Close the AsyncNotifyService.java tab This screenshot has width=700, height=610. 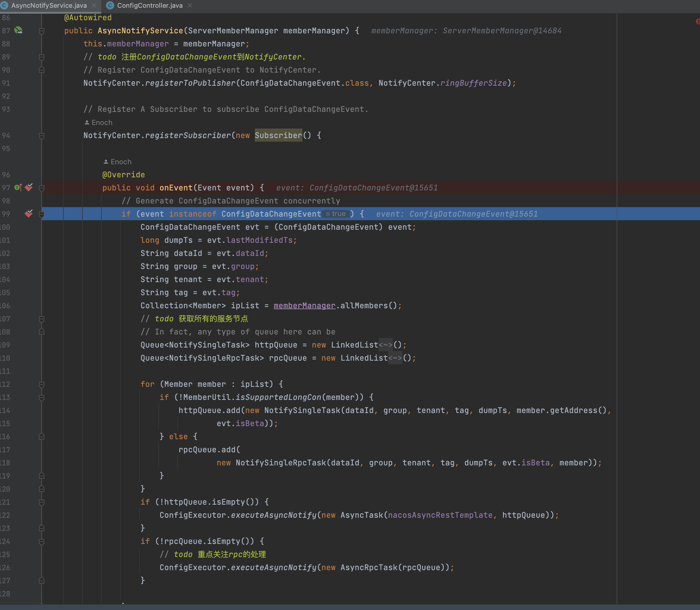click(94, 5)
